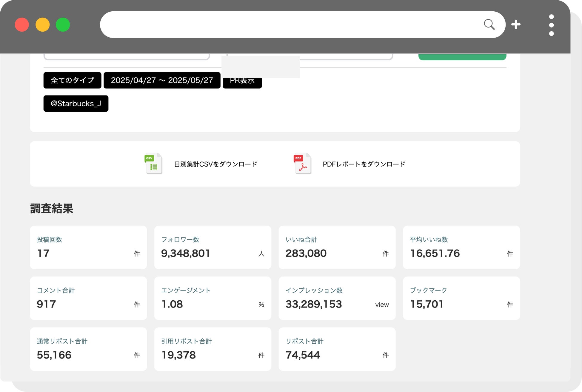The width and height of the screenshot is (582, 392).
Task: Click the インプレッション数 stat card
Action: (337, 298)
